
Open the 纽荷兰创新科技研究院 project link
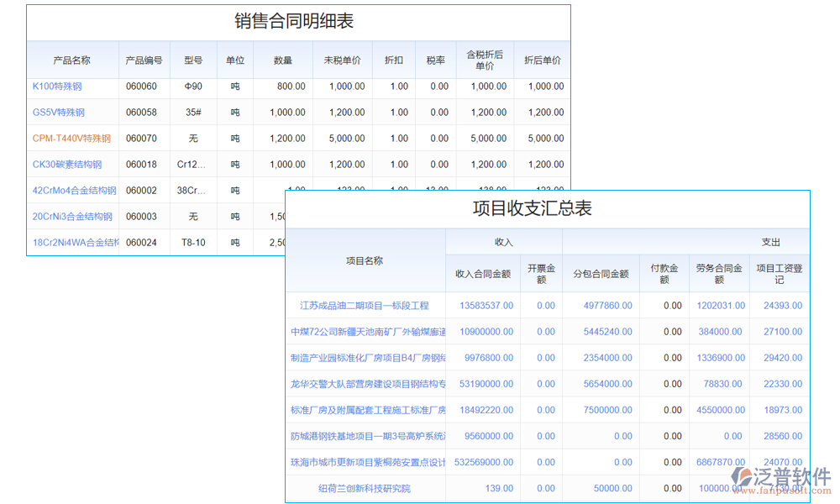pyautogui.click(x=365, y=488)
